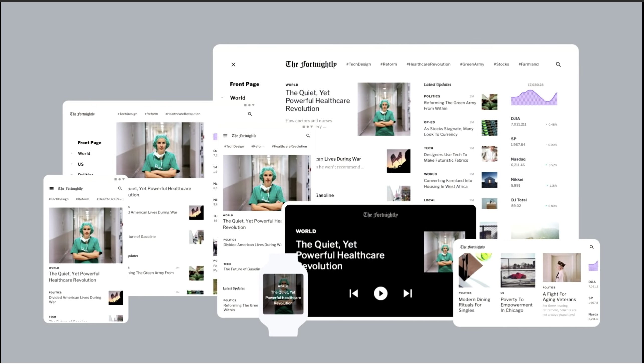The height and width of the screenshot is (364, 644).
Task: Select #Stocks in the top navigation
Action: pos(501,64)
